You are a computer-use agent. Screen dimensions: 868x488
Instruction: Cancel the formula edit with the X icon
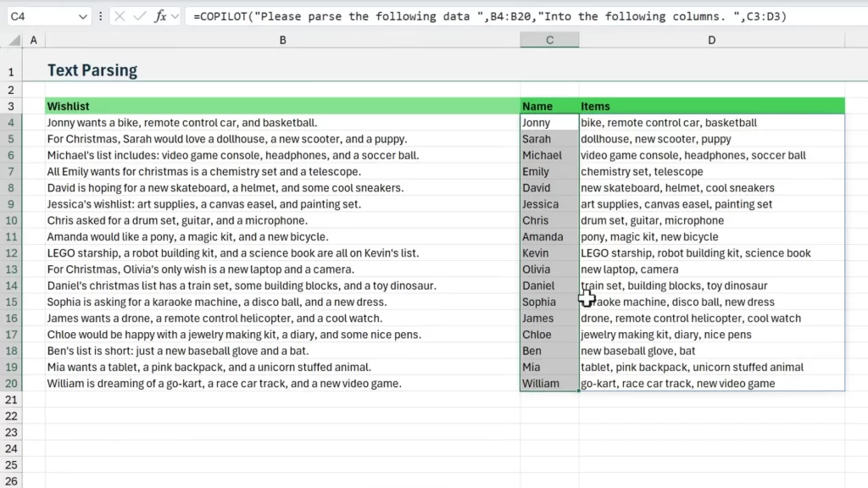tap(120, 17)
